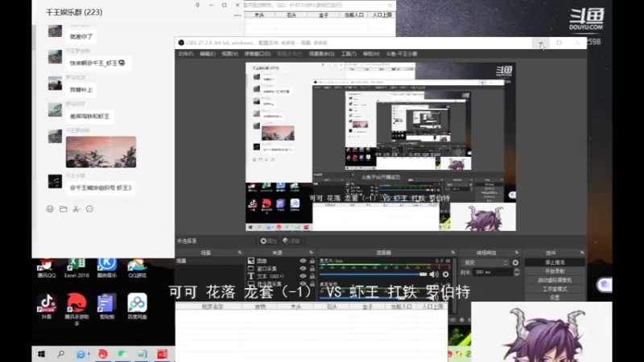
Task: Click the 就差你了 chat message
Action: 81,36
